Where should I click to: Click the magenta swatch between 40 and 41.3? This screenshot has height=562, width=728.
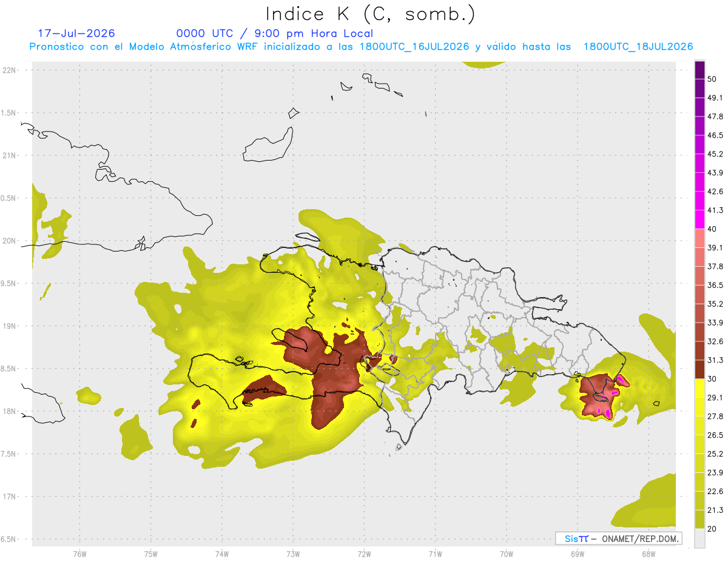click(x=700, y=219)
